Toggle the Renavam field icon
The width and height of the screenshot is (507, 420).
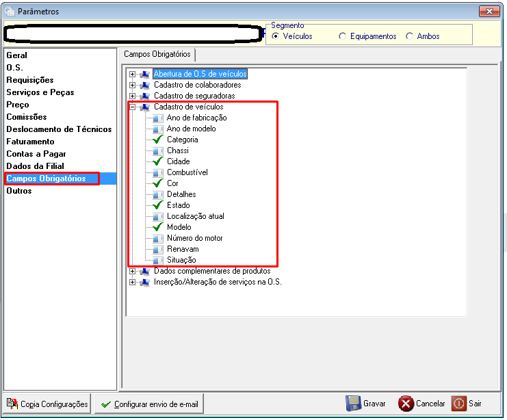(x=158, y=249)
